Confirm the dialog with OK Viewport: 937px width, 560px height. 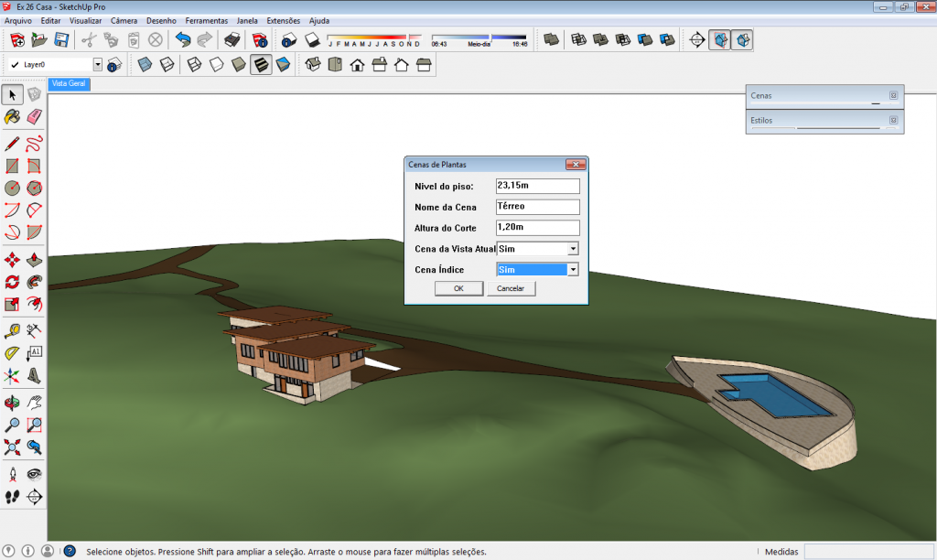458,288
